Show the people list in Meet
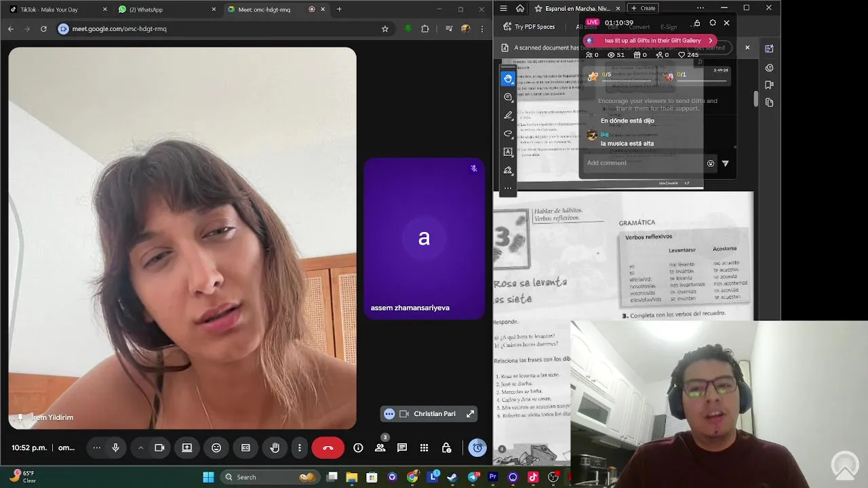This screenshot has width=868, height=488. coord(380,448)
